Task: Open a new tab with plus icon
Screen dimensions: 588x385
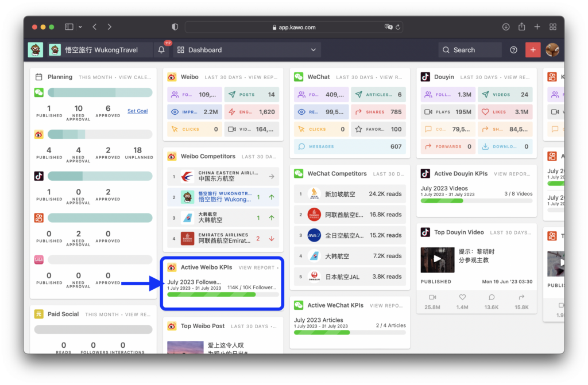Action: click(537, 27)
